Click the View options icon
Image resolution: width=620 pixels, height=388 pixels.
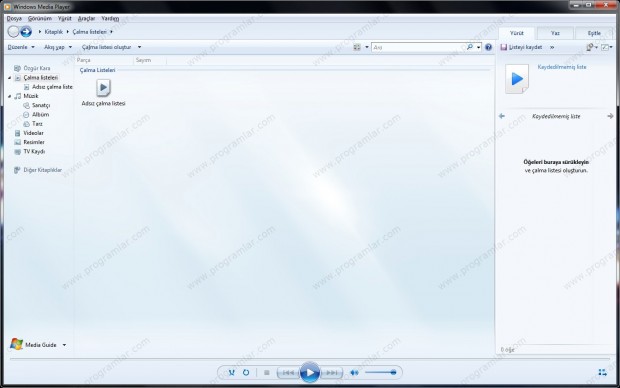point(357,47)
